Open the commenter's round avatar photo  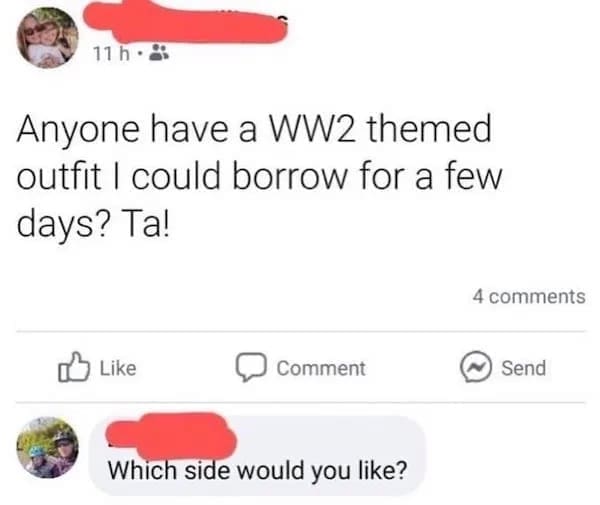click(47, 448)
